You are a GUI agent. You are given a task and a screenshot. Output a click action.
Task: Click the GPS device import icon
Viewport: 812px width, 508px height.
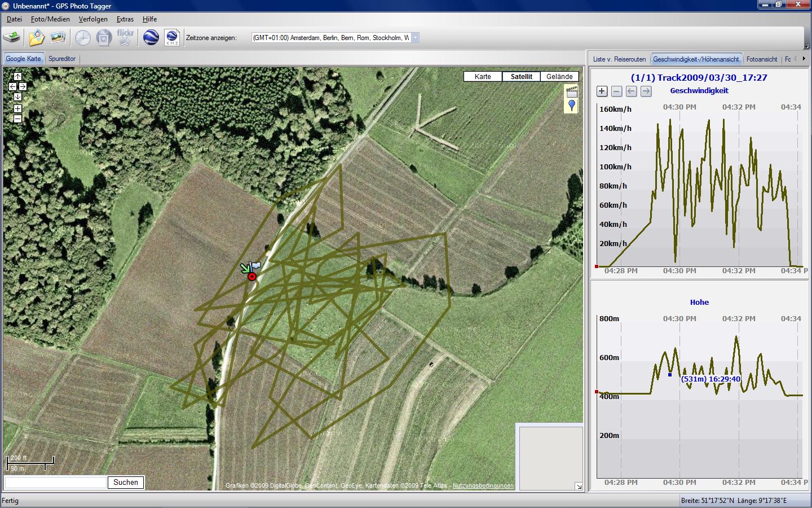[12, 38]
